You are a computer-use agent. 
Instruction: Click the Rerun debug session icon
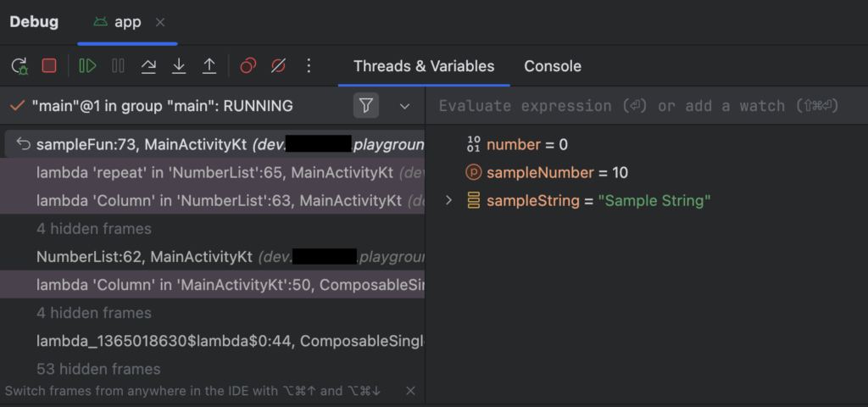pyautogui.click(x=19, y=66)
